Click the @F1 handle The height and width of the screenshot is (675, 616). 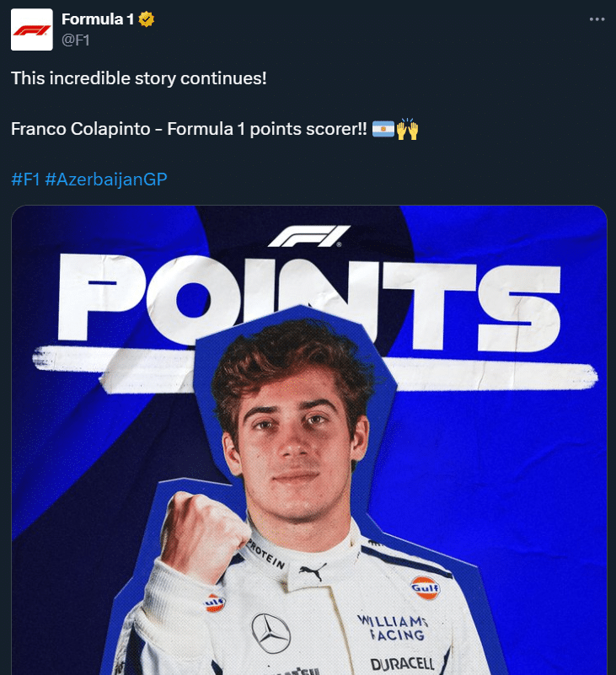(76, 39)
